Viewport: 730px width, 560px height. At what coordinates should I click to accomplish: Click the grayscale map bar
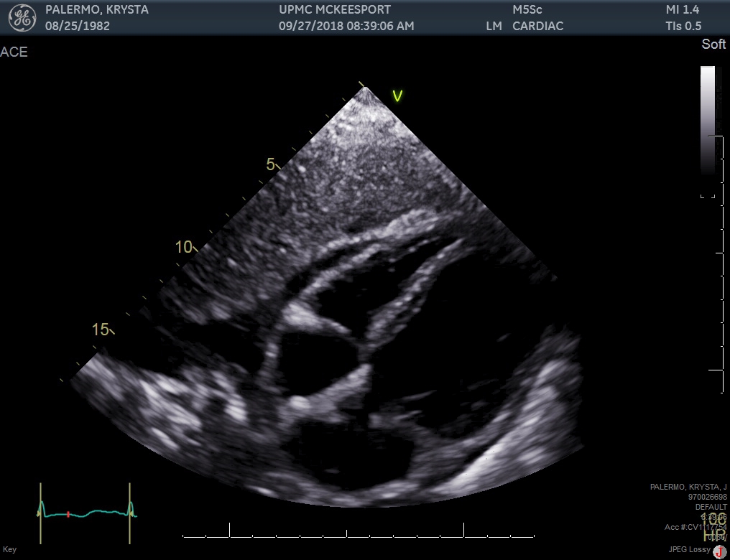pyautogui.click(x=708, y=122)
